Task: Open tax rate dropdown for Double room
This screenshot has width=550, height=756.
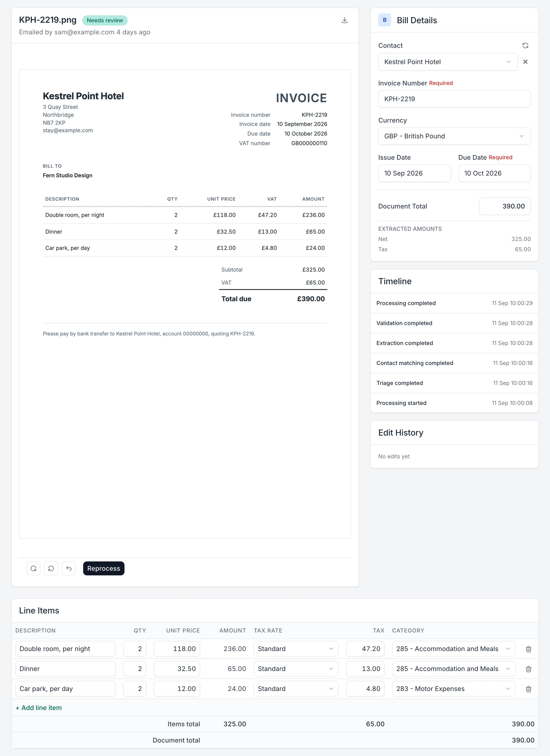Action: coord(296,649)
